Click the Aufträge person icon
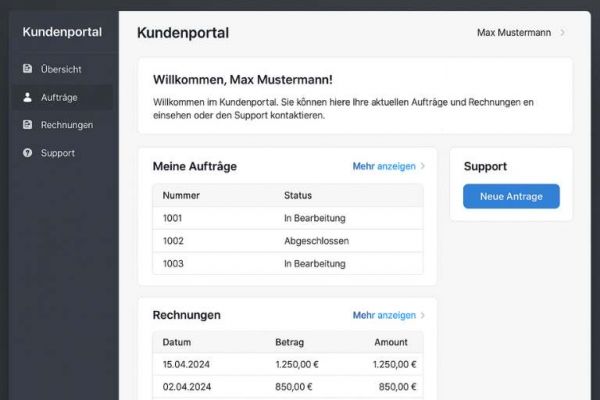The width and height of the screenshot is (600, 400). pos(27,97)
